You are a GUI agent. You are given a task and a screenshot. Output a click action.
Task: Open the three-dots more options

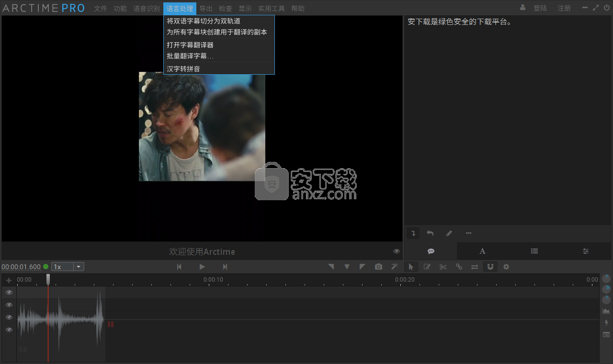[468, 233]
